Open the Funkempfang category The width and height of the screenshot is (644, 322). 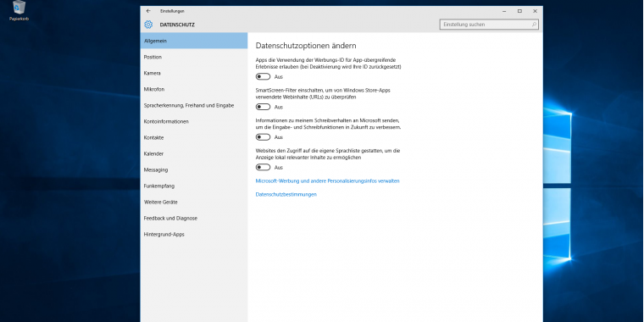[x=194, y=186]
